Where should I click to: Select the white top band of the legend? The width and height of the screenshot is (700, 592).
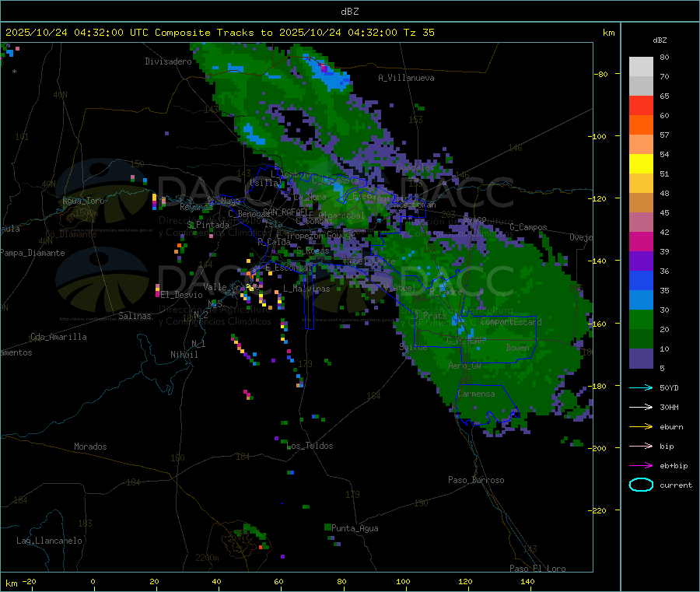[x=641, y=67]
